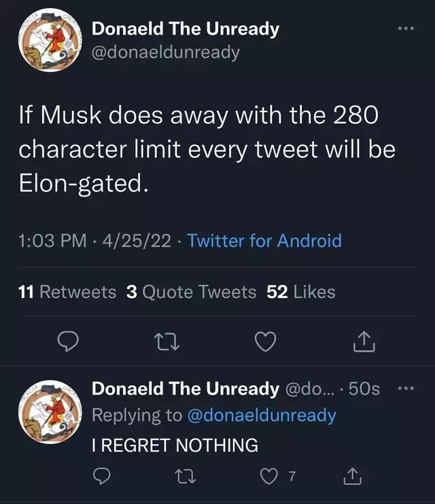Open more options for the reply tweet
The height and width of the screenshot is (504, 435).
(405, 389)
